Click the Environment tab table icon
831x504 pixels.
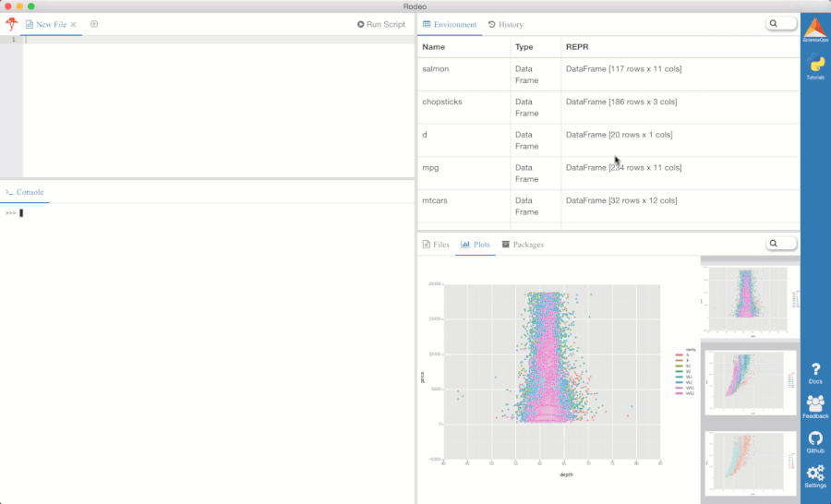(427, 24)
